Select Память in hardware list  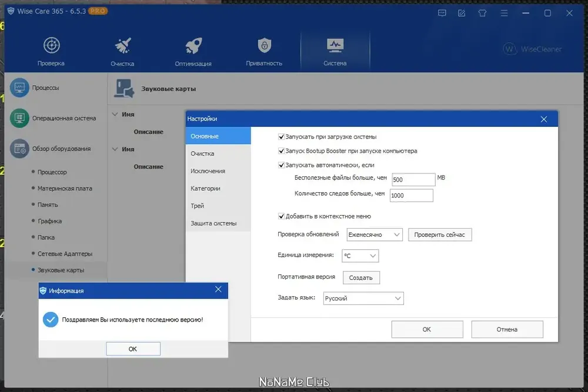point(48,205)
